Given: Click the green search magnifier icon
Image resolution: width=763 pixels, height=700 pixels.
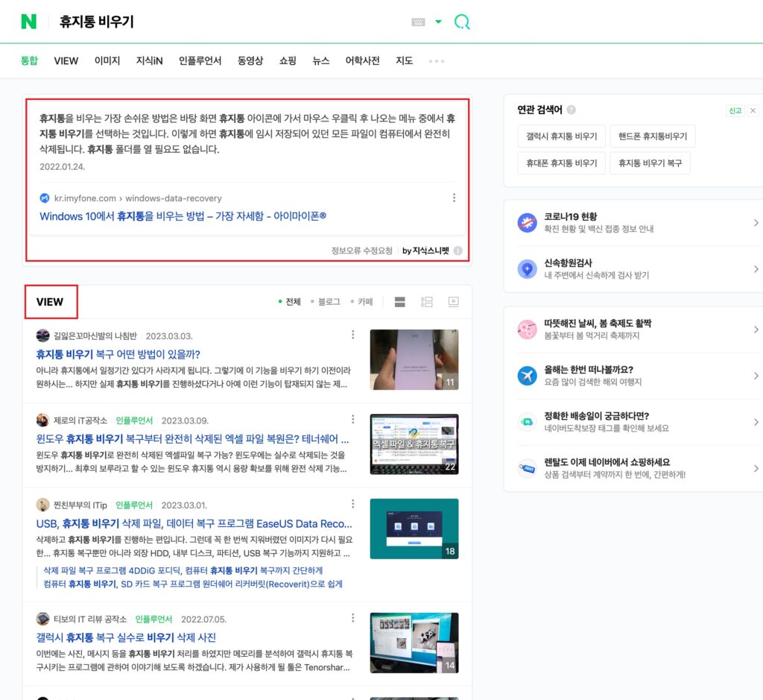Looking at the screenshot, I should 462,22.
